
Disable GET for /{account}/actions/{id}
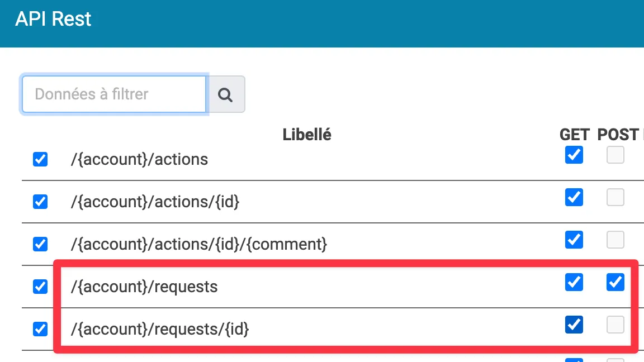point(574,197)
